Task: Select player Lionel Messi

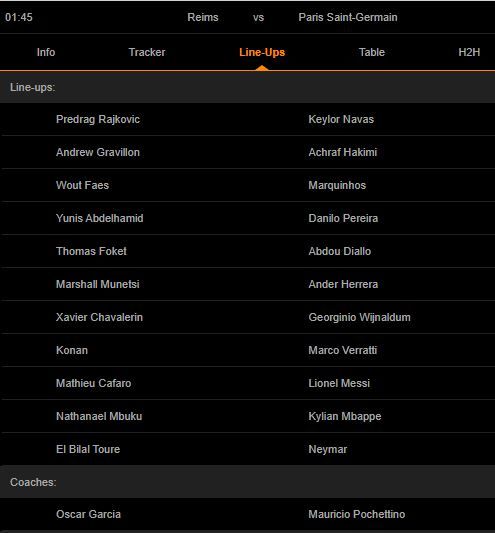Action: point(339,383)
